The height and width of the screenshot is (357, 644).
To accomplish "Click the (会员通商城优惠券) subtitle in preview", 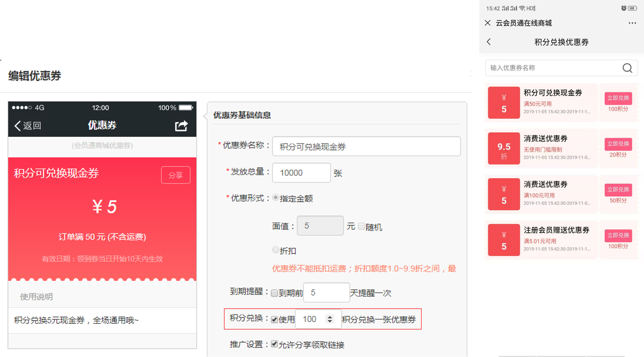I will 102,146.
